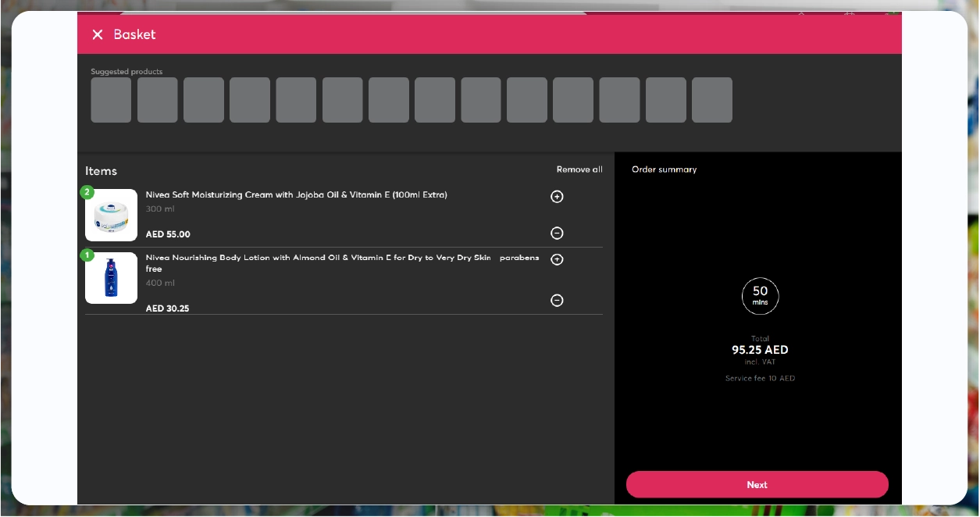Increase quantity of Nivea Soft Moisturizing Cream
Screen dimensions: 980x517
[x=557, y=197]
